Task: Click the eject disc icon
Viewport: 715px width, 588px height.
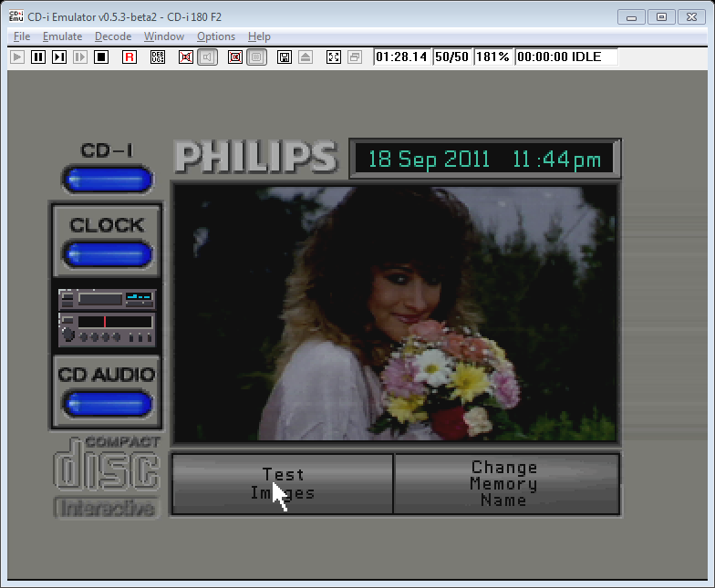Action: (x=306, y=57)
